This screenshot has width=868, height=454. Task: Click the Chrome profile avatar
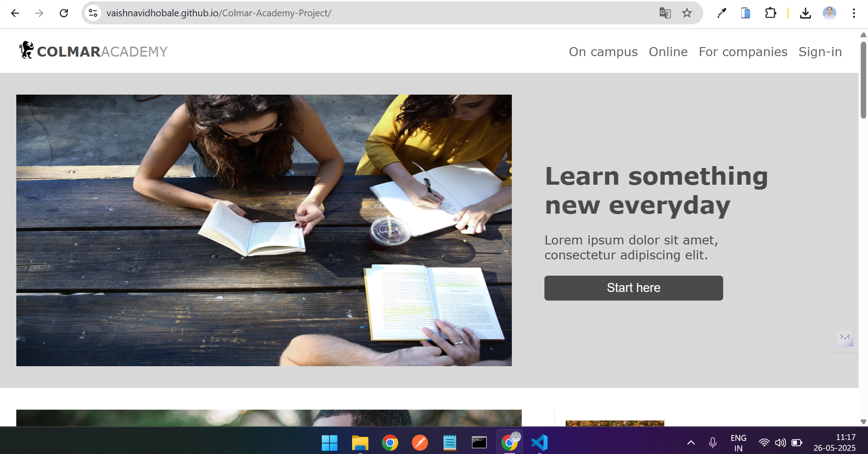(x=829, y=13)
